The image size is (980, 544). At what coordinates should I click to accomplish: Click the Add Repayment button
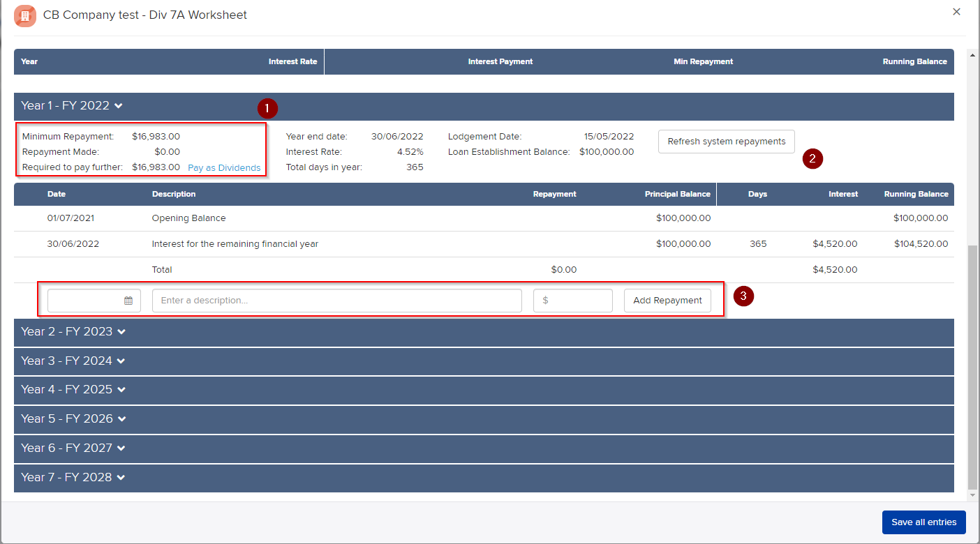(667, 301)
